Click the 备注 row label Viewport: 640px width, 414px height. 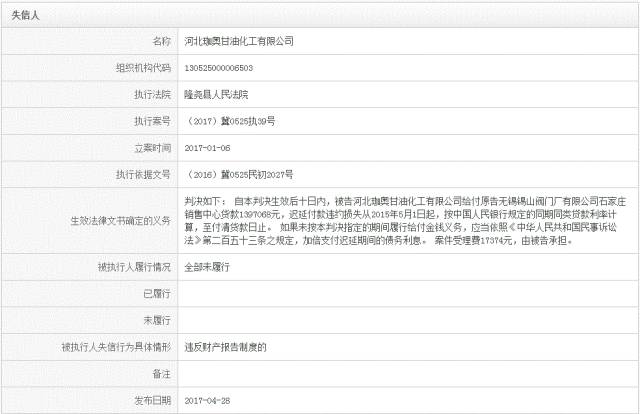[x=161, y=373]
